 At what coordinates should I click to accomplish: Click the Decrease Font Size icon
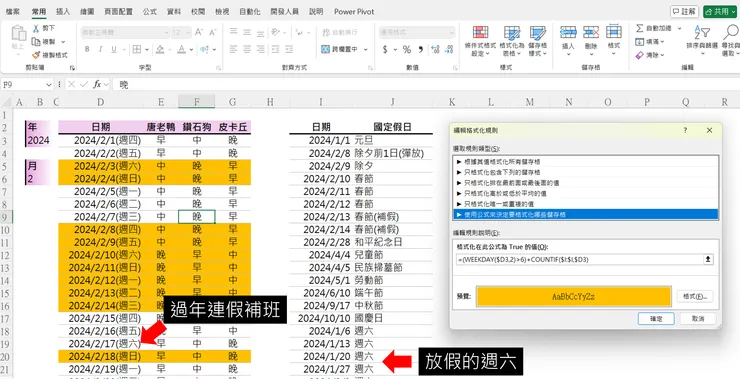click(x=212, y=32)
